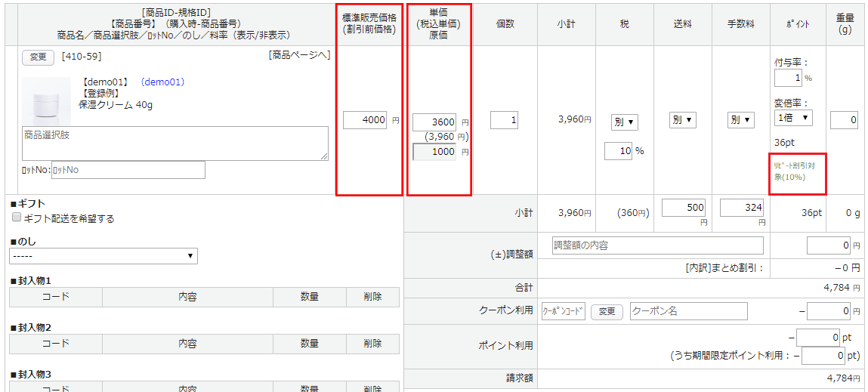Click the [内訳]まとめ割引 label
This screenshot has height=392, width=868.
pos(724,269)
